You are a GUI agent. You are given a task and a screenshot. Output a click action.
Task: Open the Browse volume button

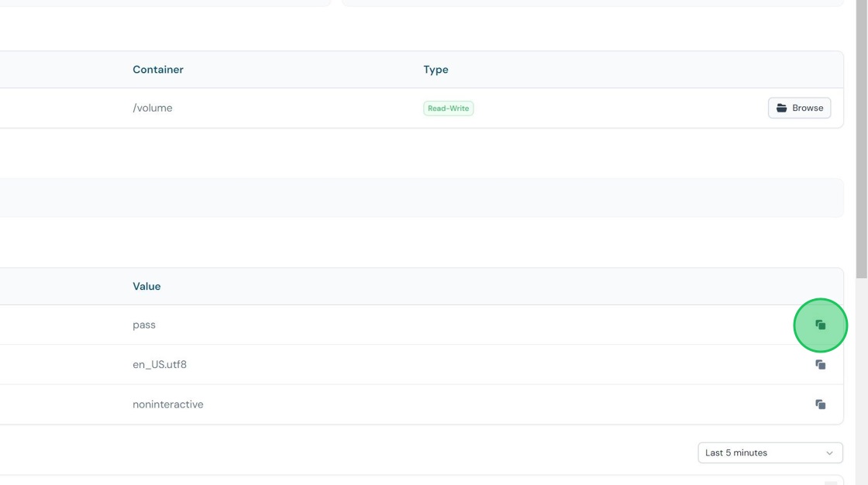(799, 108)
